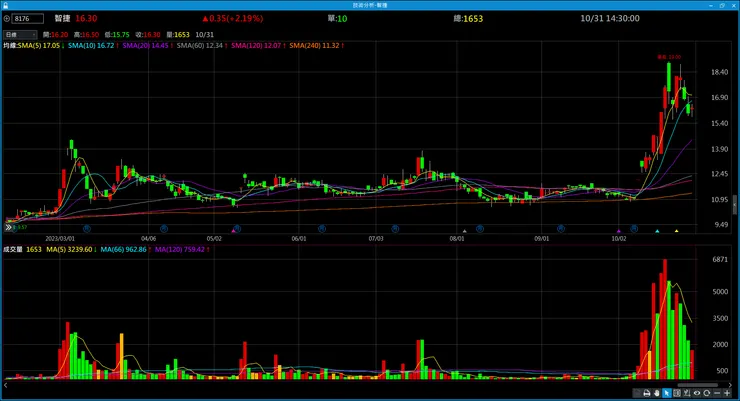Click the print icon in the bottom toolbar
This screenshot has height=401, width=740.
(x=647, y=393)
